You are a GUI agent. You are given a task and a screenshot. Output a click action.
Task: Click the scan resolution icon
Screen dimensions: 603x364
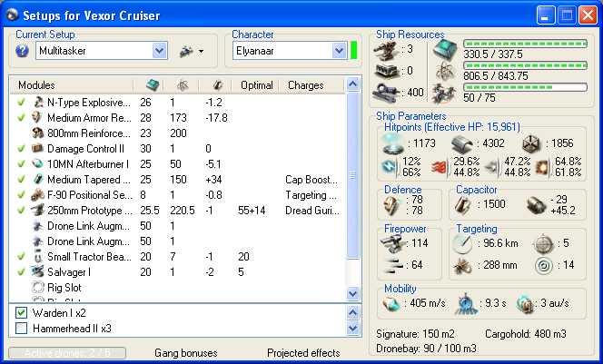(462, 266)
